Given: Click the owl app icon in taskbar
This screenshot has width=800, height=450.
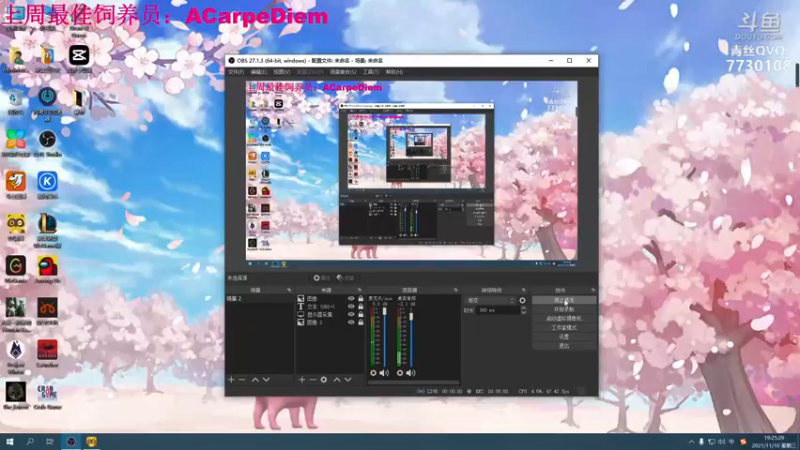Looking at the screenshot, I should click(x=91, y=441).
